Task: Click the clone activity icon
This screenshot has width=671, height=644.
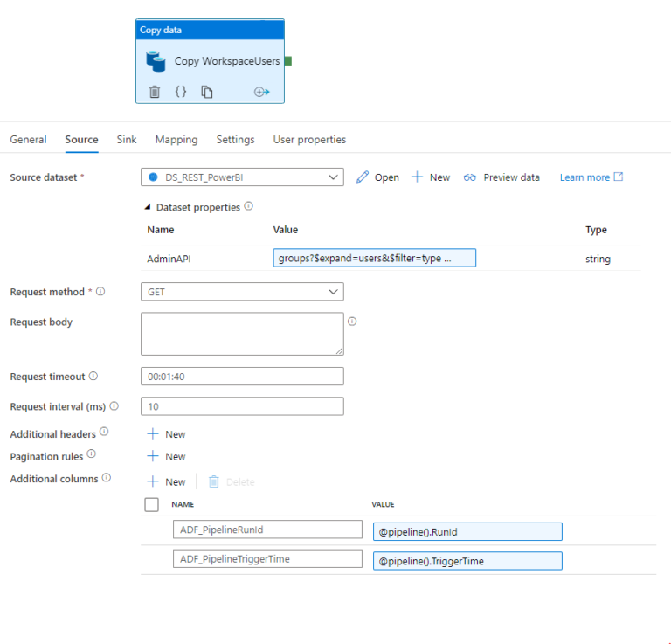Action: click(207, 92)
